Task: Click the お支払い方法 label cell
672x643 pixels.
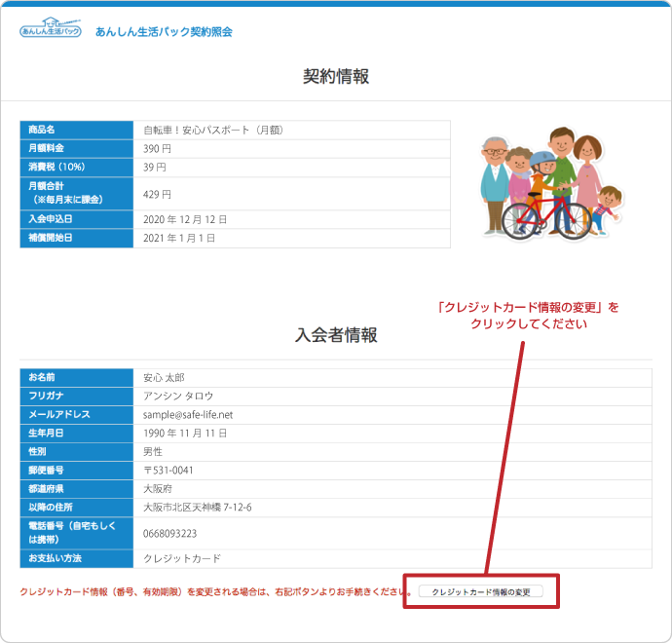Action: click(77, 558)
